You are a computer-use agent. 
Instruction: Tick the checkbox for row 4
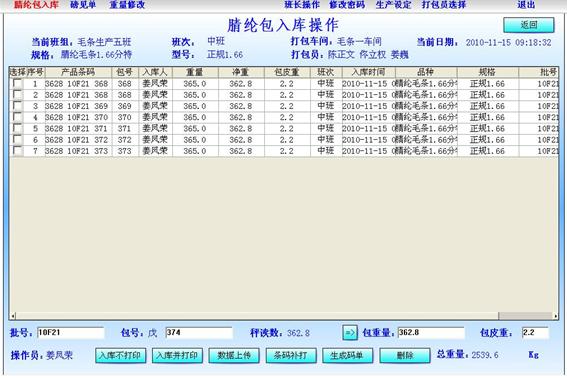pos(17,117)
